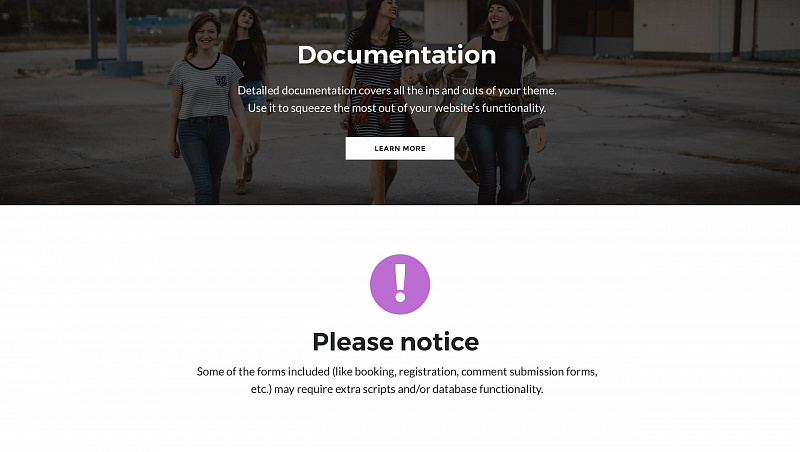The height and width of the screenshot is (452, 800).
Task: Select the Documentation heading
Action: (x=397, y=55)
